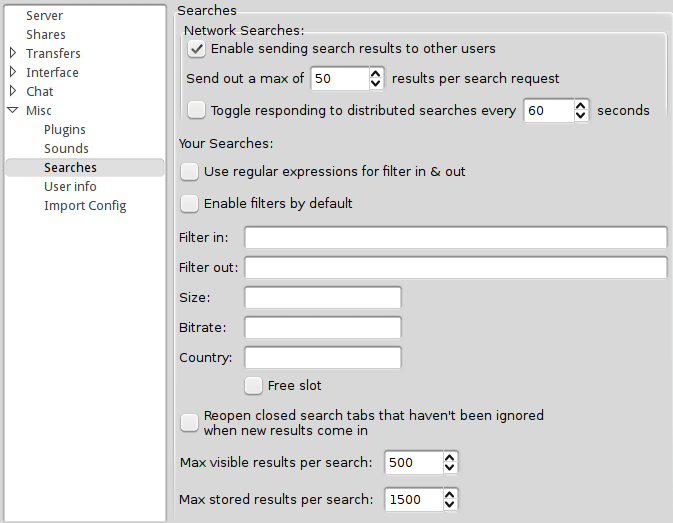673x523 pixels.
Task: Click the results per request field showing 50
Action: pos(340,79)
